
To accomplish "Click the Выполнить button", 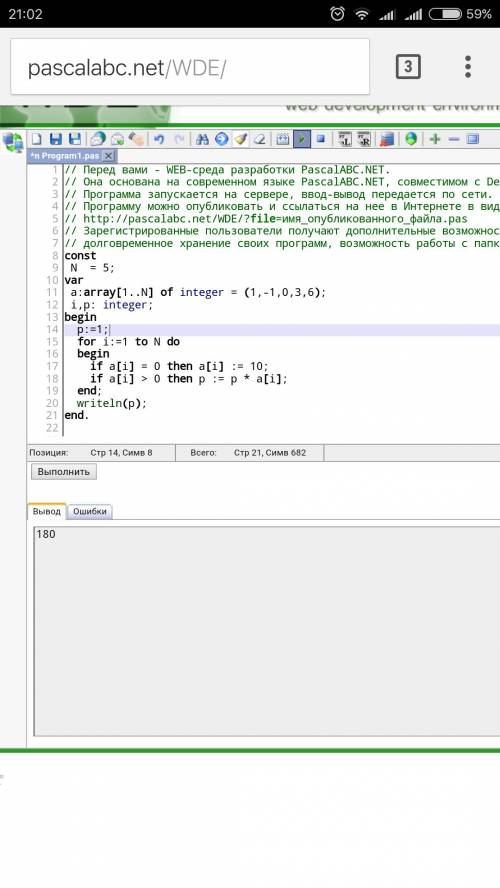I will tap(64, 472).
